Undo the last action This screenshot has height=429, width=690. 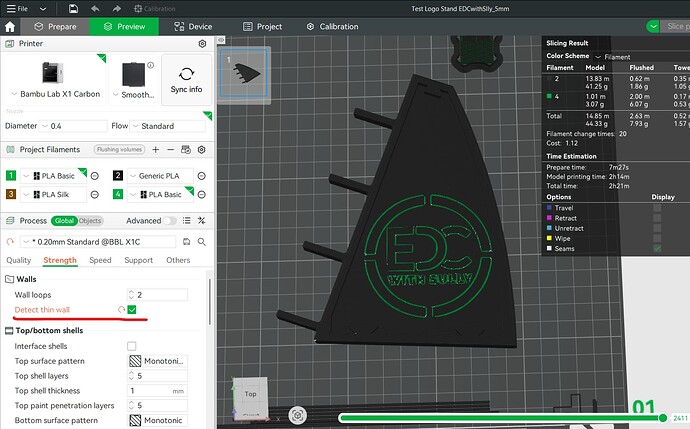tap(95, 9)
